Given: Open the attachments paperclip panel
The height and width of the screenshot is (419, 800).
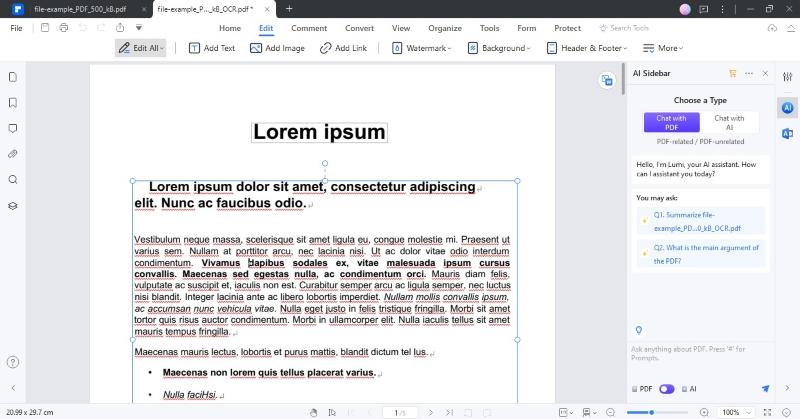Looking at the screenshot, I should (13, 154).
